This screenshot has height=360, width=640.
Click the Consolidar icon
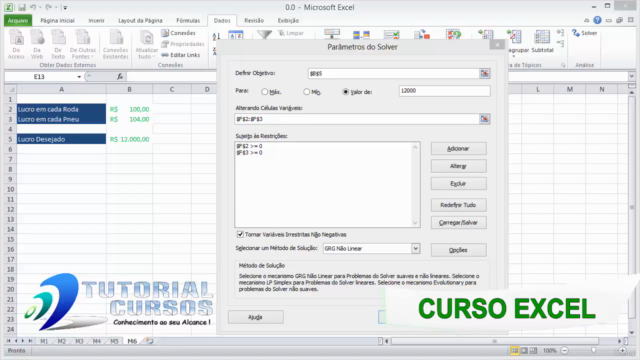[x=422, y=34]
